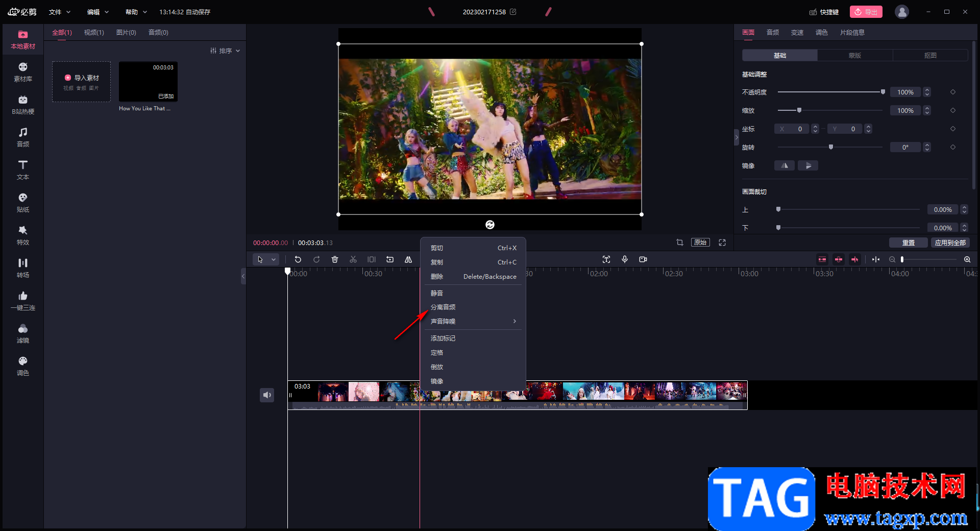Open the filters (滤镜) panel
This screenshot has width=980, height=531.
click(x=23, y=334)
